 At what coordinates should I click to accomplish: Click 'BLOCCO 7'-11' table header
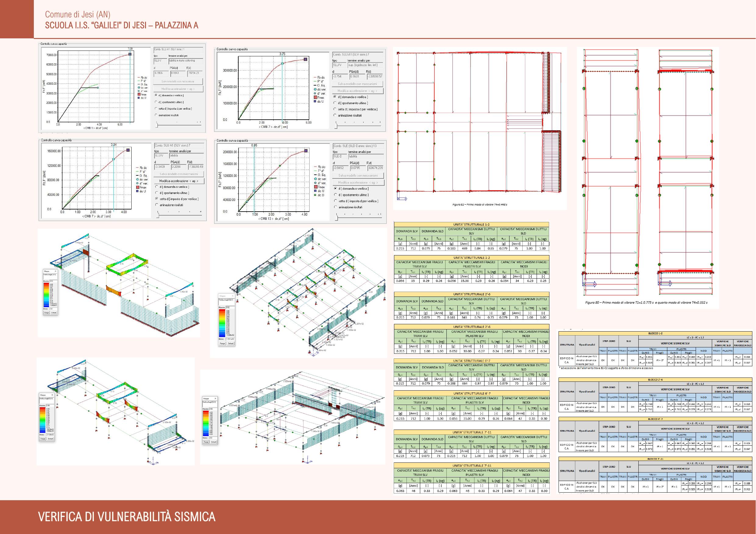tap(655, 459)
